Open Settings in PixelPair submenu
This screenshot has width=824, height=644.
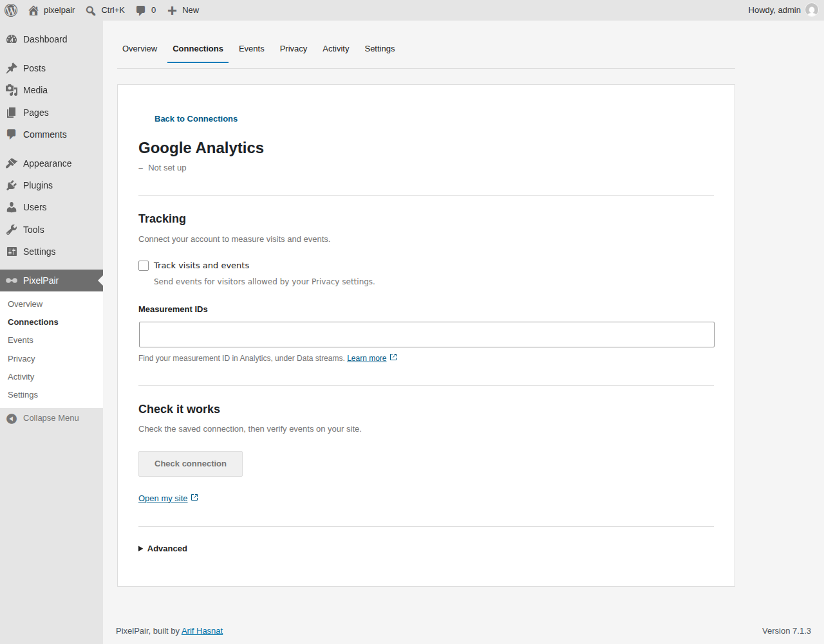click(23, 395)
